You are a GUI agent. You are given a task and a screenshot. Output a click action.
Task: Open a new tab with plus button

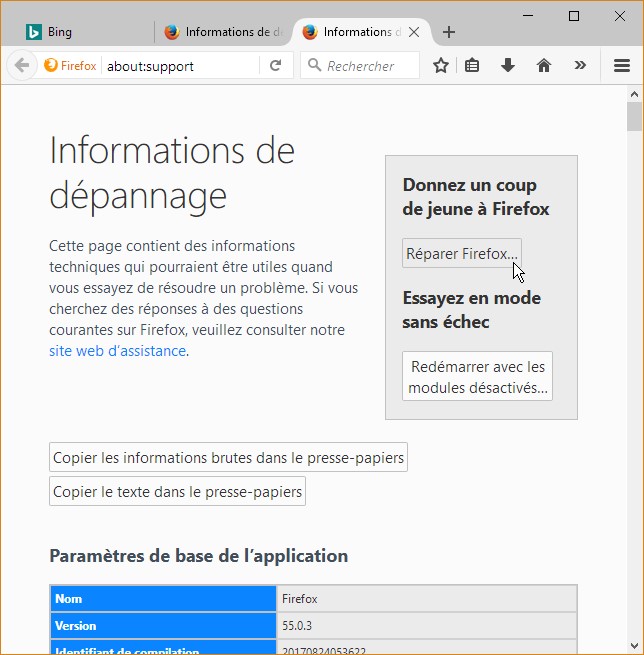coord(449,32)
